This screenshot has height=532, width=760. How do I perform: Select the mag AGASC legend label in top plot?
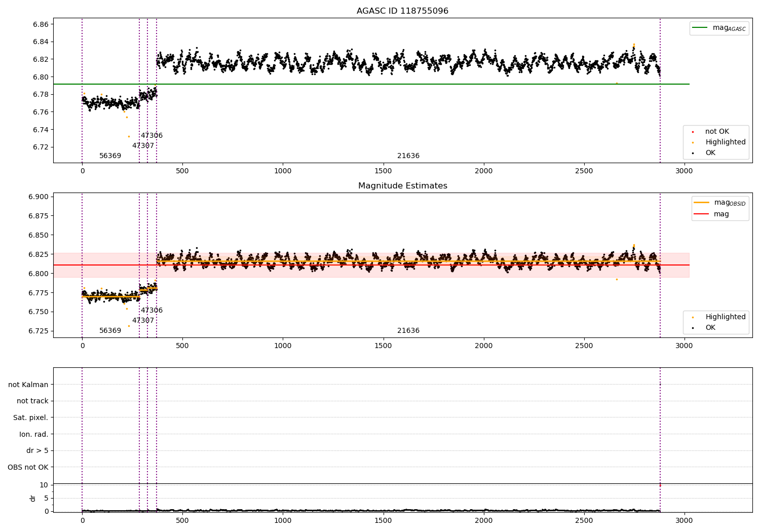(729, 28)
